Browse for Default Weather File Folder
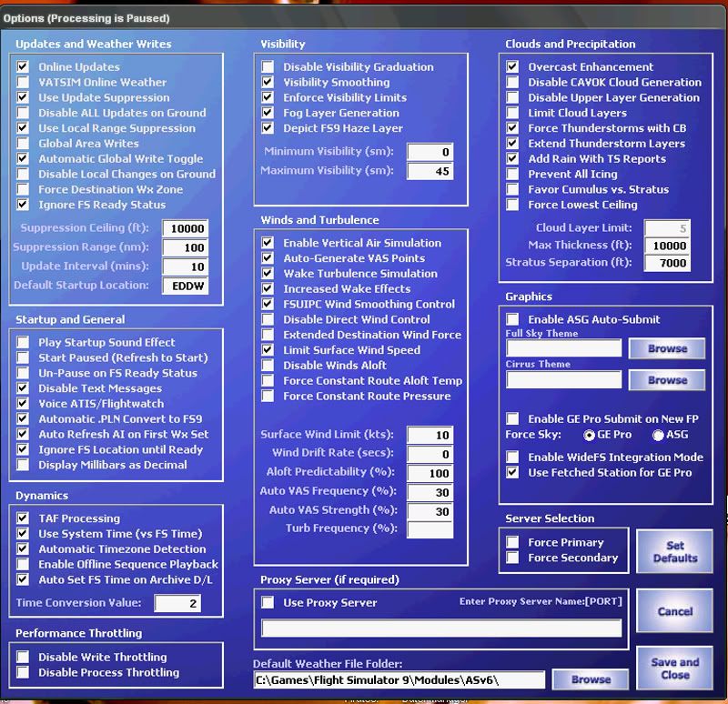 [x=591, y=679]
